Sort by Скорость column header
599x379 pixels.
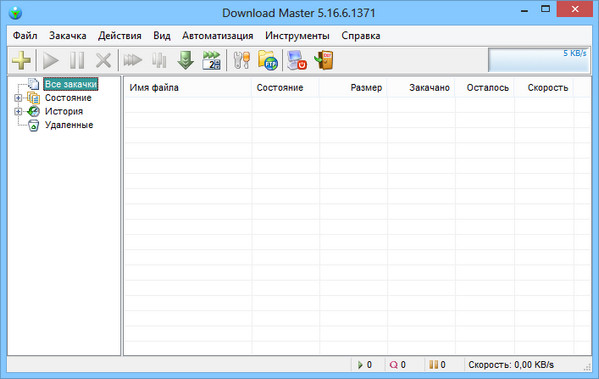pos(544,87)
